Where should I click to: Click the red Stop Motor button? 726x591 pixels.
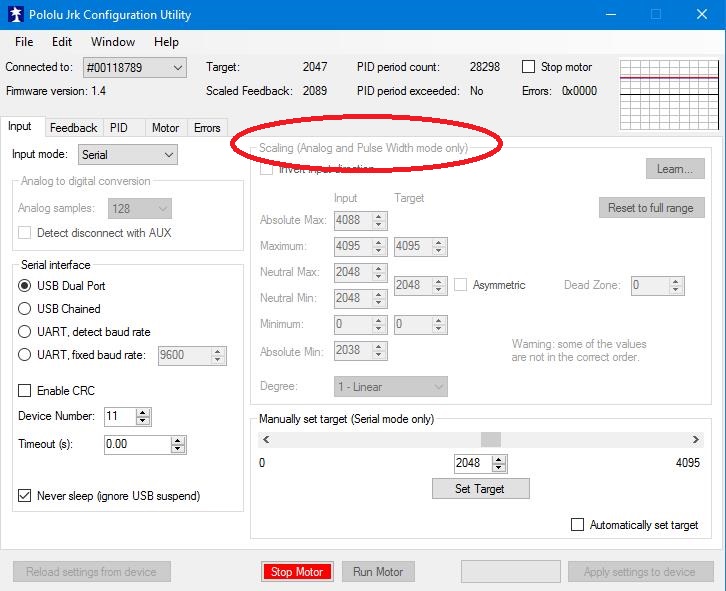tap(297, 572)
